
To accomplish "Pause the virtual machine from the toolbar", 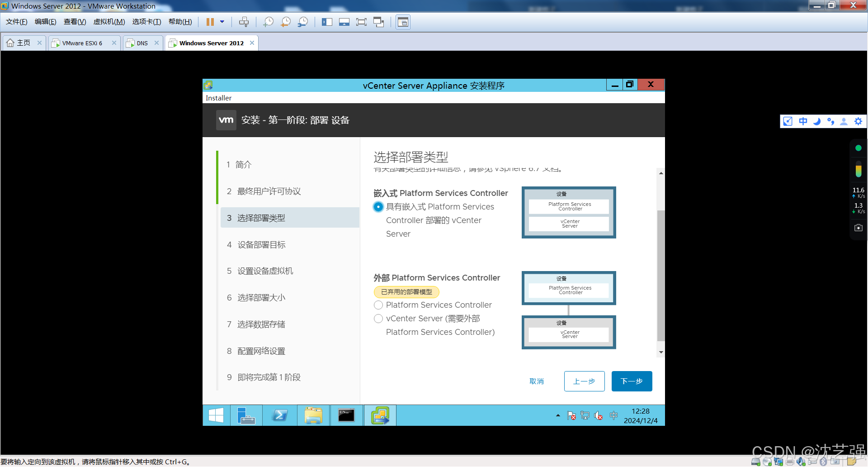I will click(210, 22).
